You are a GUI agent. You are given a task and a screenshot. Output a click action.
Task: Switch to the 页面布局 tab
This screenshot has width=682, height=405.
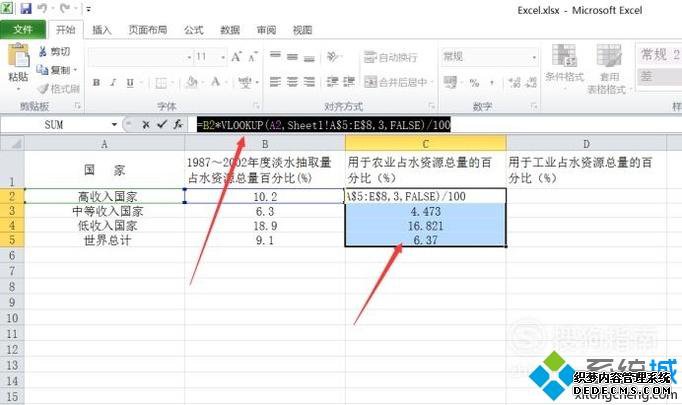tap(148, 30)
